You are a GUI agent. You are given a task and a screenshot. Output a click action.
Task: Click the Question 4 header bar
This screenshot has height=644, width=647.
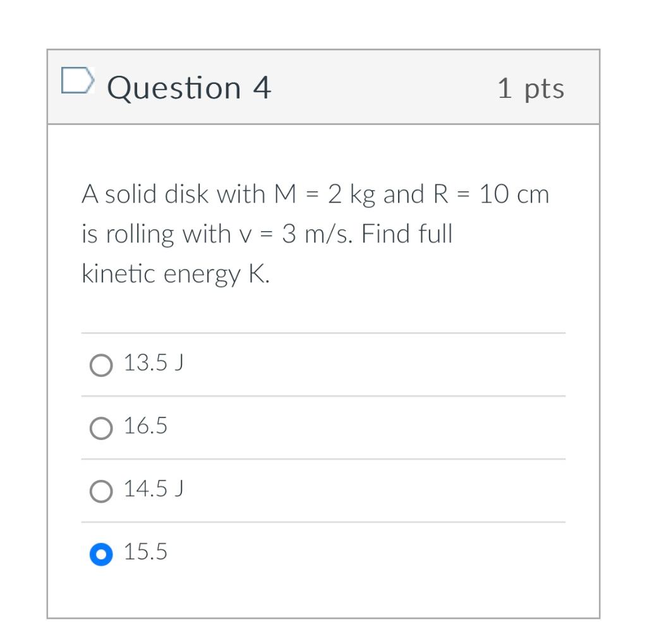[323, 87]
